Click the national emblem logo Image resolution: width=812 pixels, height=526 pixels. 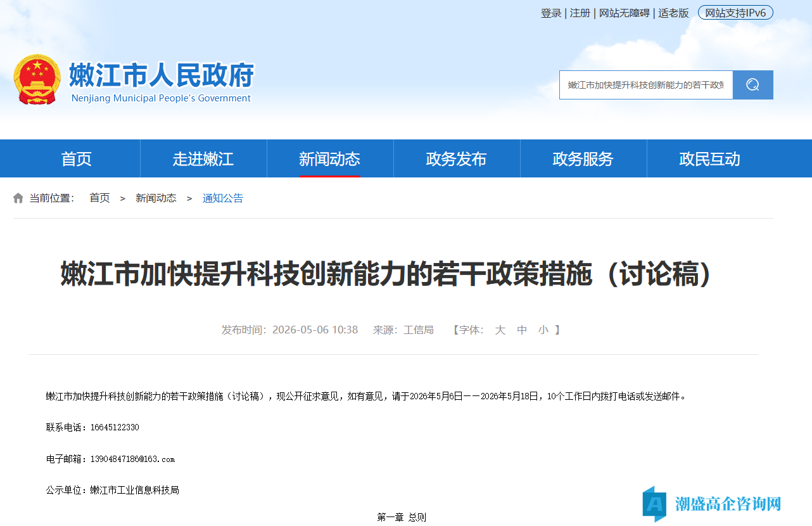click(x=37, y=79)
